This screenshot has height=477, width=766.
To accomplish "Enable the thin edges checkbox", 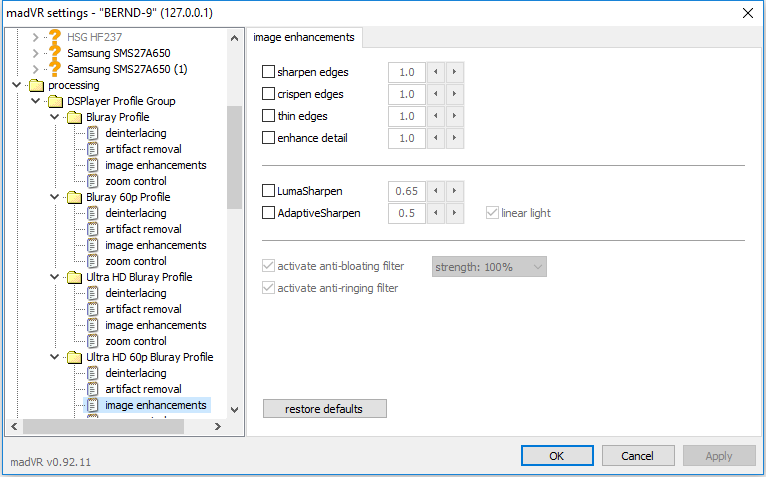I will 268,116.
